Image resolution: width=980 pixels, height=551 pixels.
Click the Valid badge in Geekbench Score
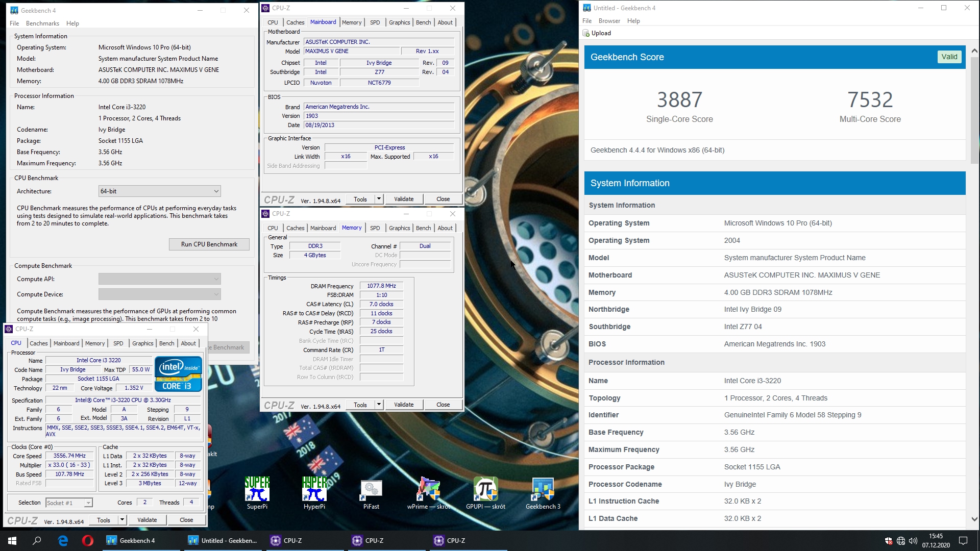[x=949, y=57]
